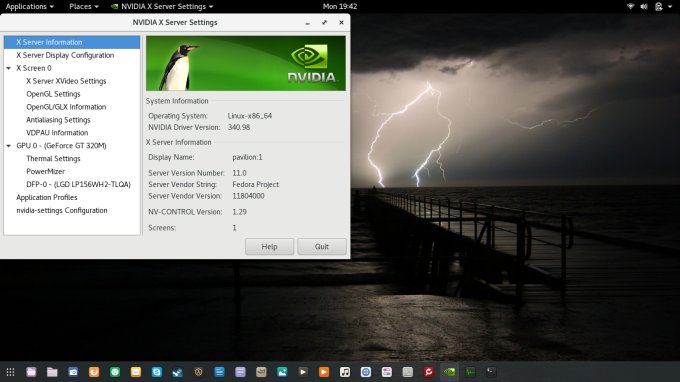Select the X Screen 0 entry
680x382 pixels.
pos(34,68)
